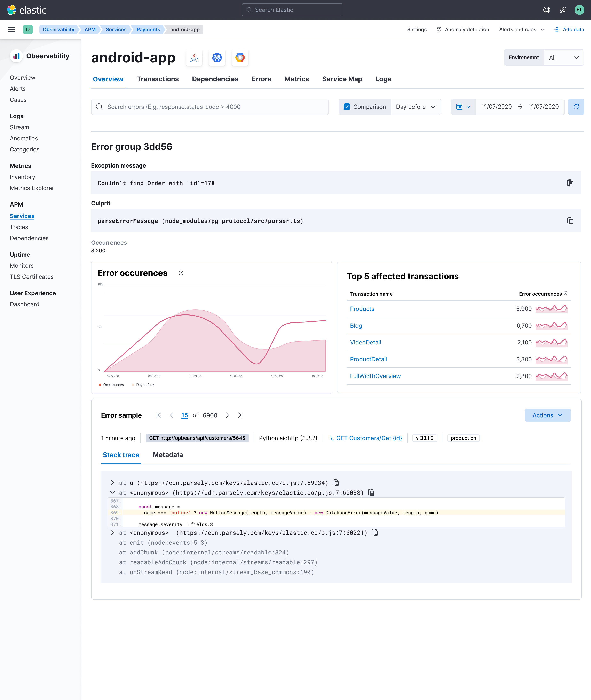
Task: Click Payments in the breadcrumb
Action: [x=148, y=30]
